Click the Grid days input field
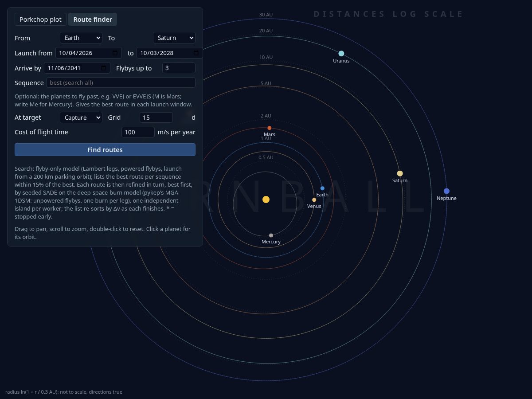The width and height of the screenshot is (532, 399). click(x=156, y=117)
